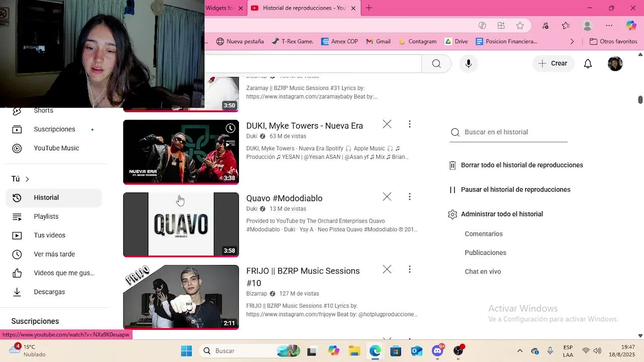Image resolution: width=644 pixels, height=362 pixels.
Task: Click the YouTube search magnifier button
Action: [x=436, y=63]
